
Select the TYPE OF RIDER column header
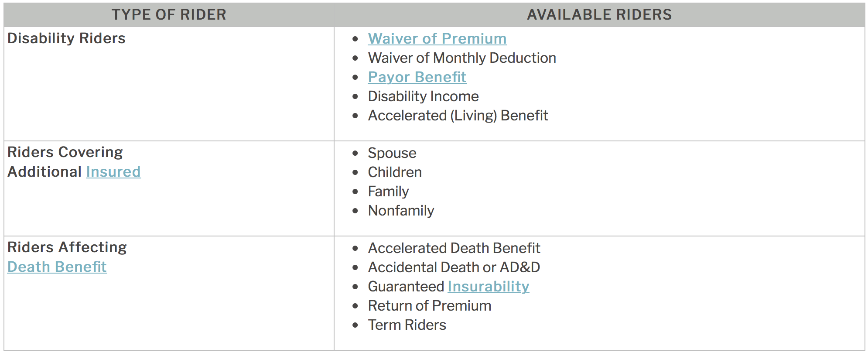pyautogui.click(x=169, y=14)
